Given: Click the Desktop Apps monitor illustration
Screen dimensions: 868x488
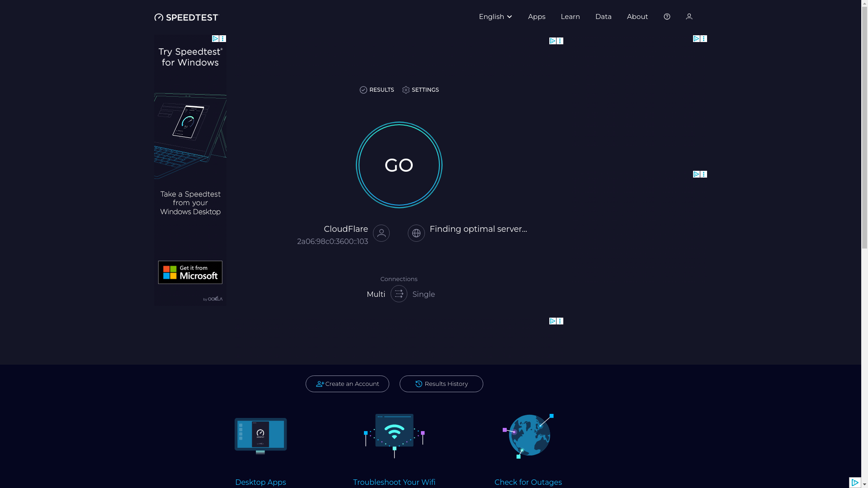Looking at the screenshot, I should (260, 436).
